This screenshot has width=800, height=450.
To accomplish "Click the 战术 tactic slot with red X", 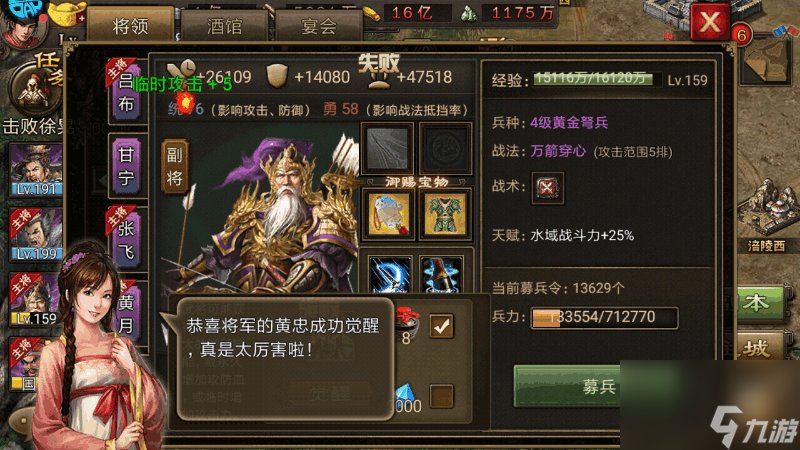I will (x=547, y=188).
